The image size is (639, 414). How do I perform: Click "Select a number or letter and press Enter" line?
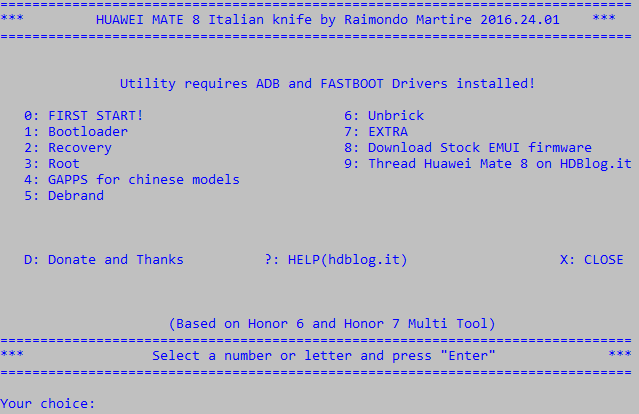click(324, 356)
